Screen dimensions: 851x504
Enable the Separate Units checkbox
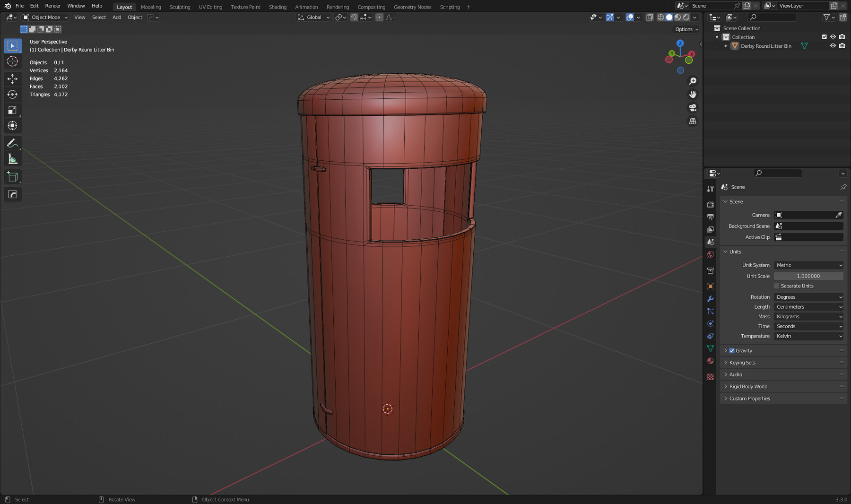pos(776,286)
